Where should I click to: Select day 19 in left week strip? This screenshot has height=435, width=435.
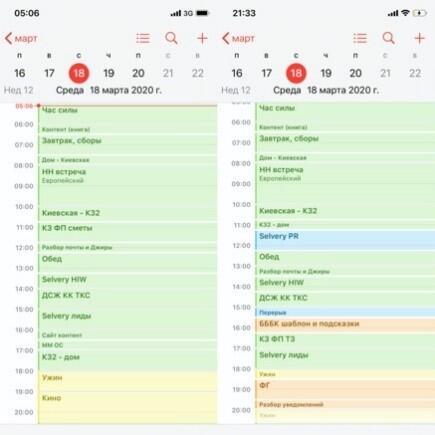(x=109, y=73)
